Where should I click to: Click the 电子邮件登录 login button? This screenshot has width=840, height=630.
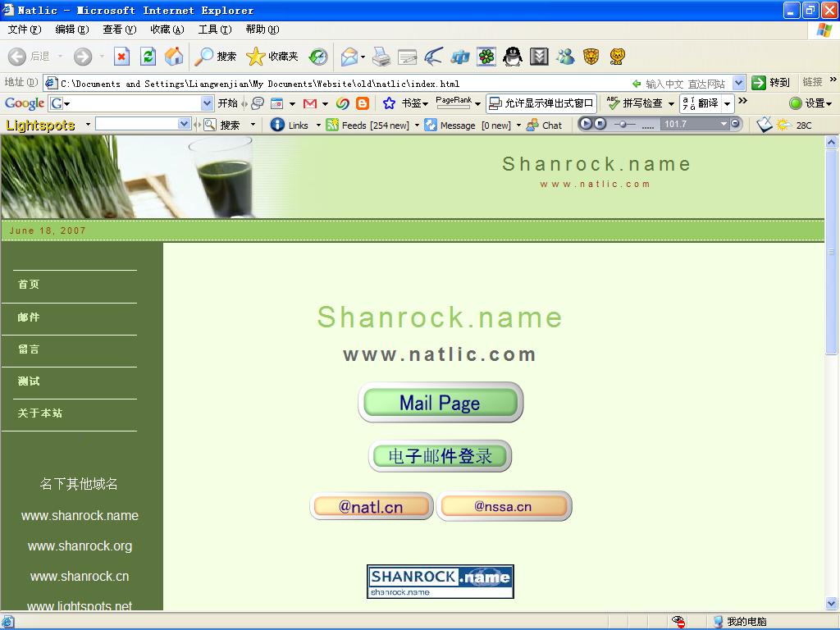point(440,456)
